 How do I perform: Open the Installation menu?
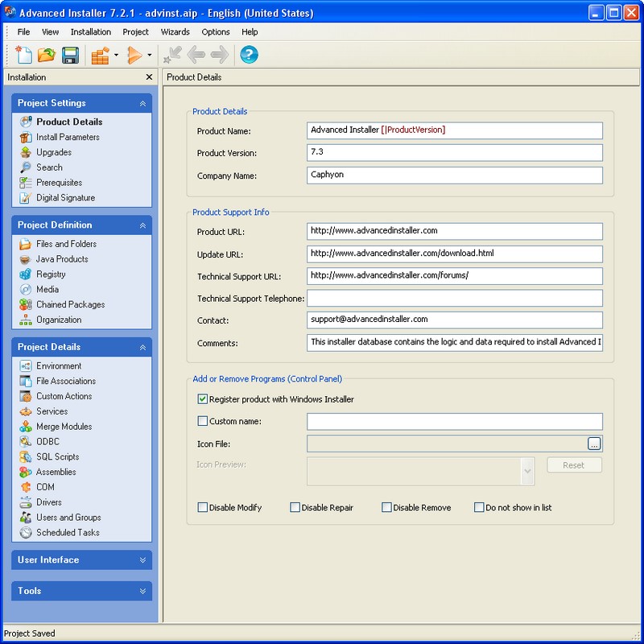[x=91, y=32]
